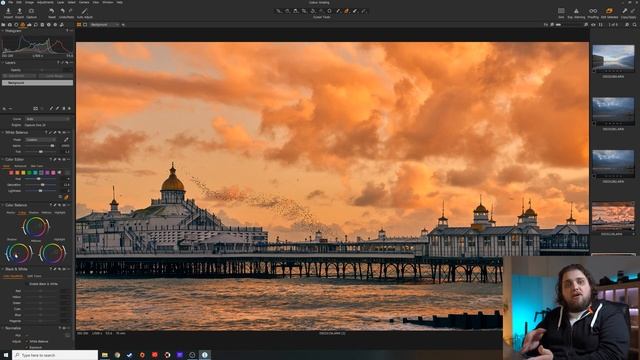Click the Capture camera toolbar icon
The width and height of the screenshot is (640, 360).
tap(31, 11)
